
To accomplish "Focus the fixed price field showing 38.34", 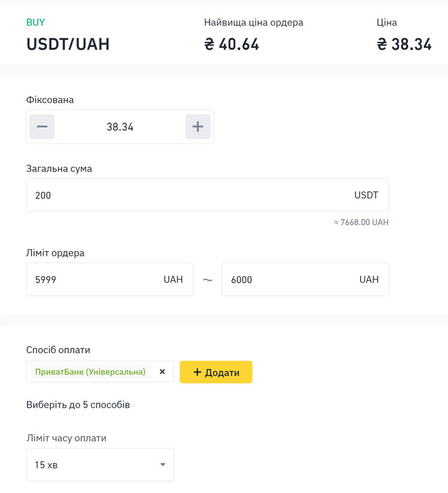I will click(x=120, y=127).
